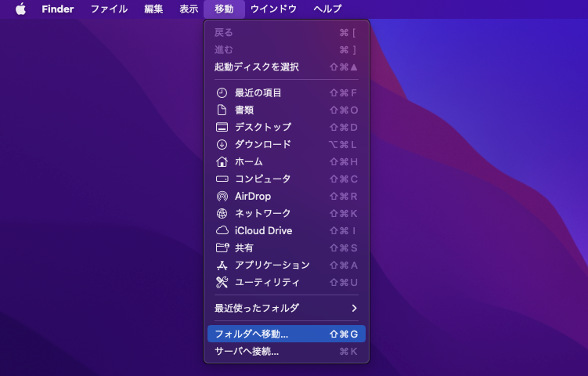Click the clock icon beside 最近の項目

coord(222,92)
